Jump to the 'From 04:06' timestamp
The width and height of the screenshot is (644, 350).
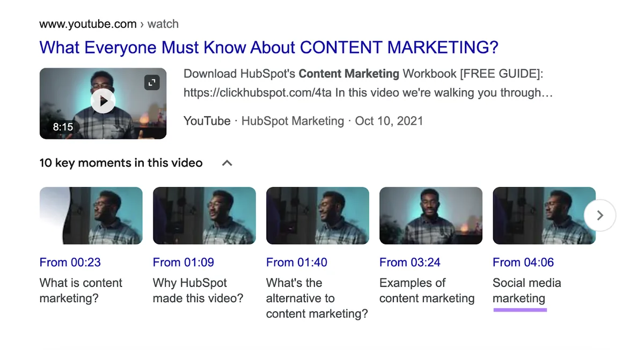pos(523,262)
